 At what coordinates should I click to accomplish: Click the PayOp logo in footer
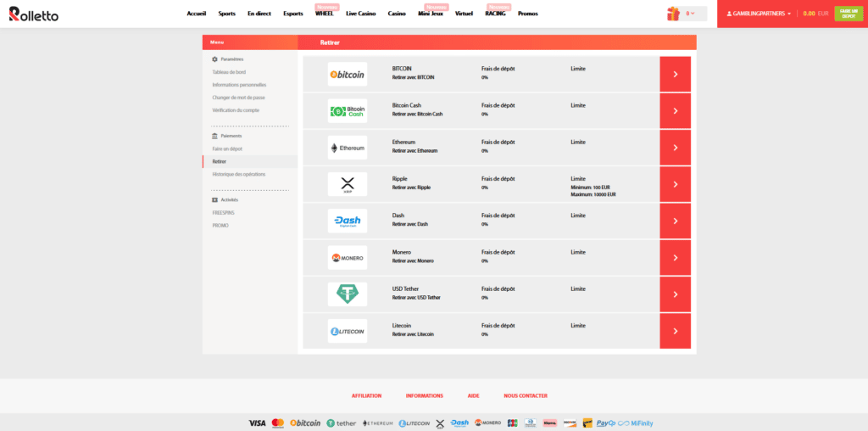coord(606,423)
